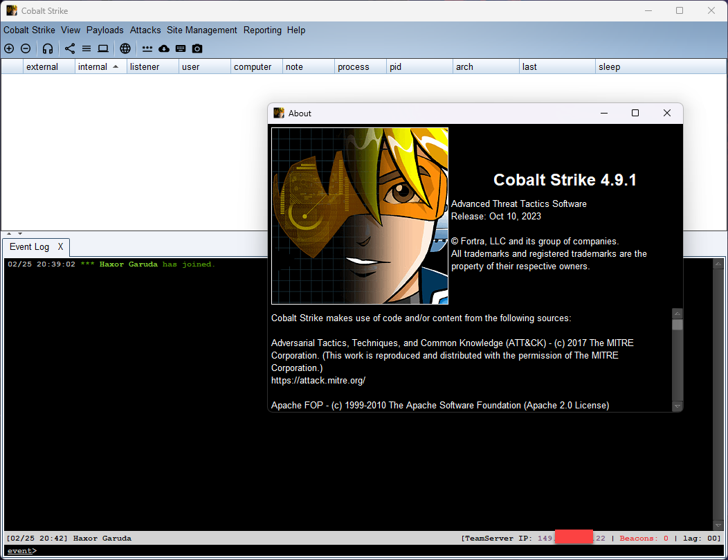Image resolution: width=728 pixels, height=560 pixels.
Task: Open the Cobalt Strike menu
Action: coord(29,30)
